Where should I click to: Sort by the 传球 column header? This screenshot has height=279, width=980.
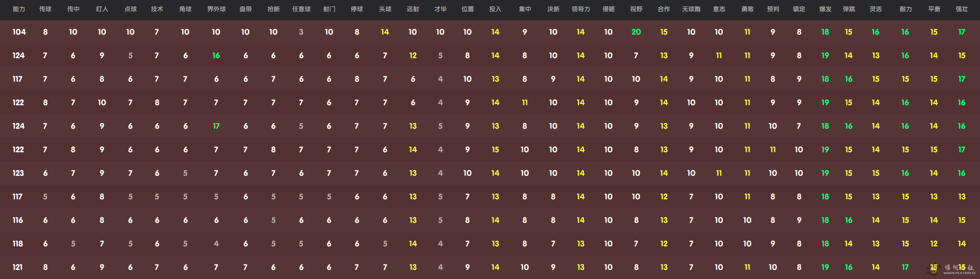pyautogui.click(x=45, y=9)
